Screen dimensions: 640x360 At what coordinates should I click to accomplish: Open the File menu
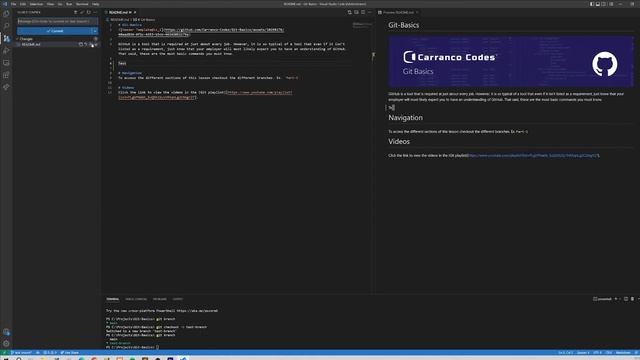click(x=13, y=4)
